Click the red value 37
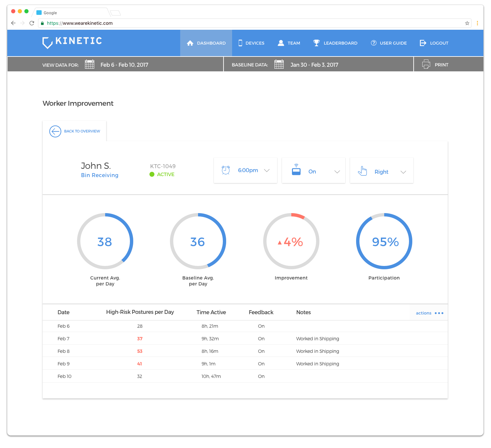Screen dimensions: 491x448 click(x=140, y=339)
